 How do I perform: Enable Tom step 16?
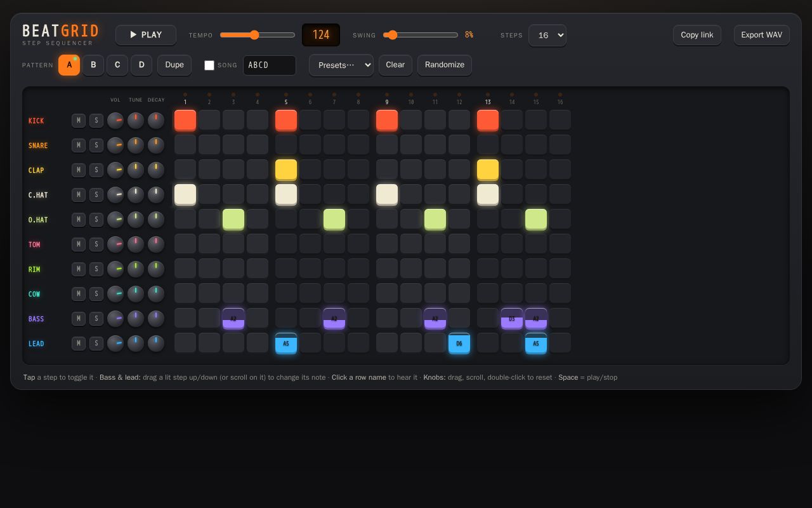coord(560,244)
